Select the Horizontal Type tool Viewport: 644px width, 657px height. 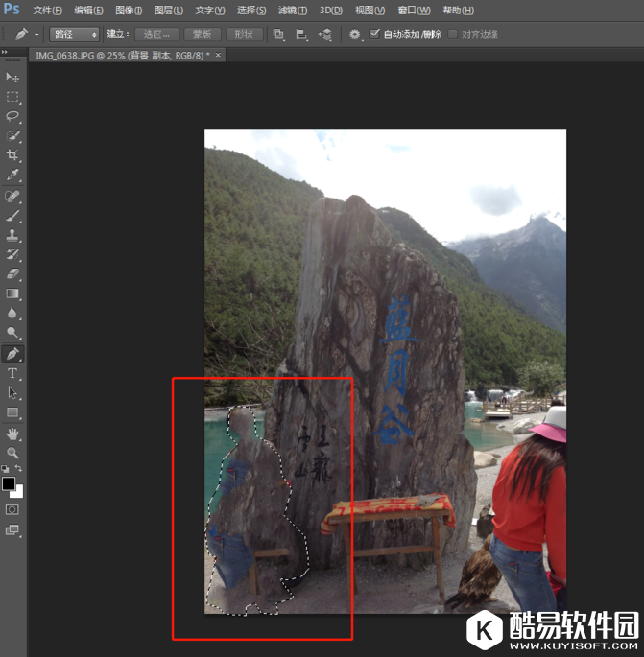click(12, 373)
